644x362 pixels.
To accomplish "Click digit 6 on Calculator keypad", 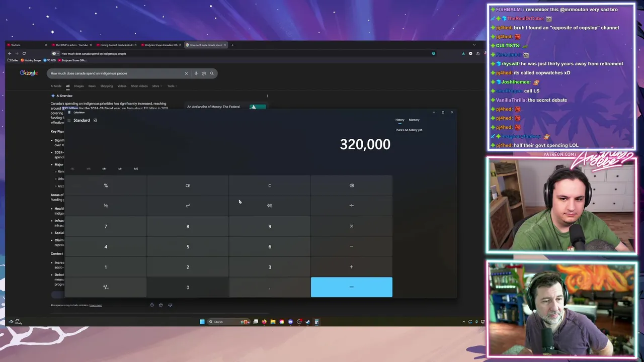I will tap(270, 246).
